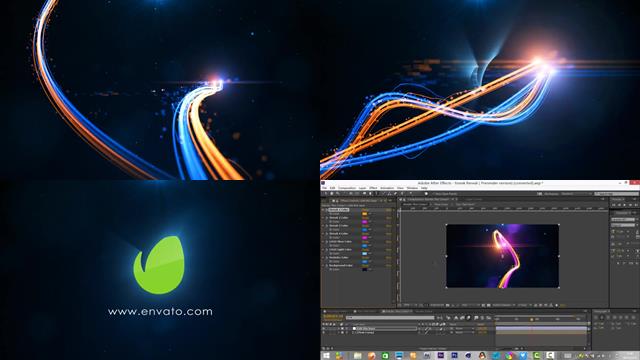
Task: Open the Photoshop icon in the taskbar
Action: 454,356
